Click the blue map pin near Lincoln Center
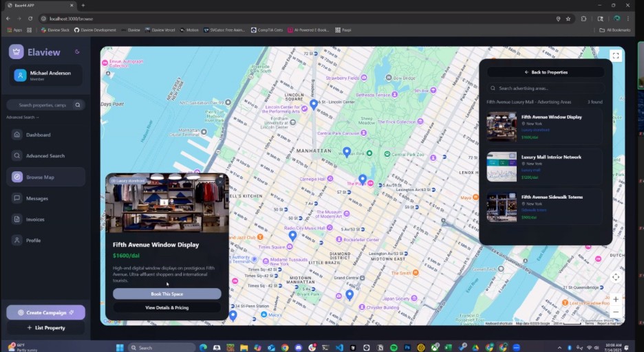 (314, 104)
